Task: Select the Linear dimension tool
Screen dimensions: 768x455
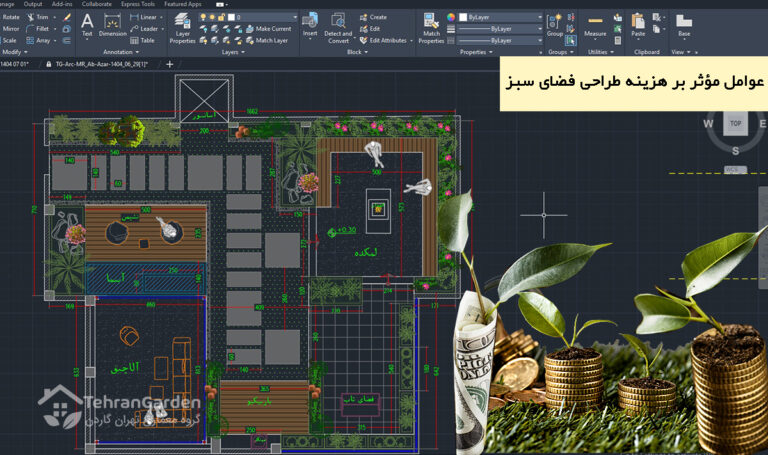Action: 144,17
